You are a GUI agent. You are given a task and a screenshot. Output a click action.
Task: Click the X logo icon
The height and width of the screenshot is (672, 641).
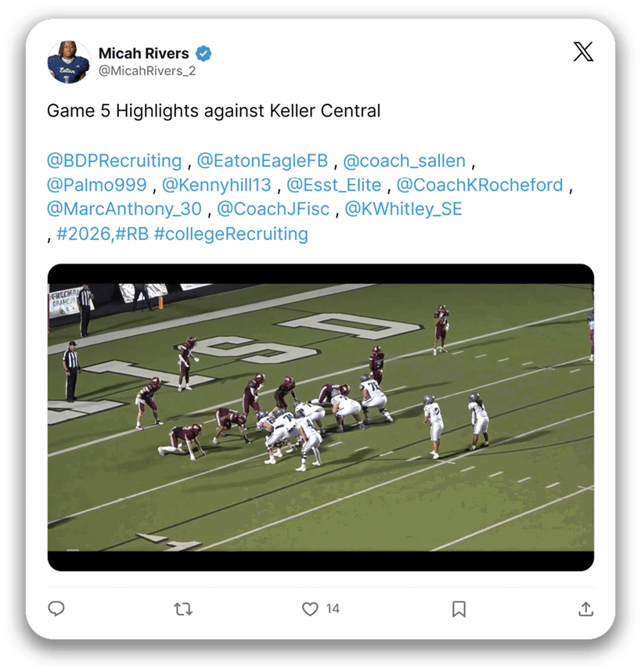(x=584, y=52)
